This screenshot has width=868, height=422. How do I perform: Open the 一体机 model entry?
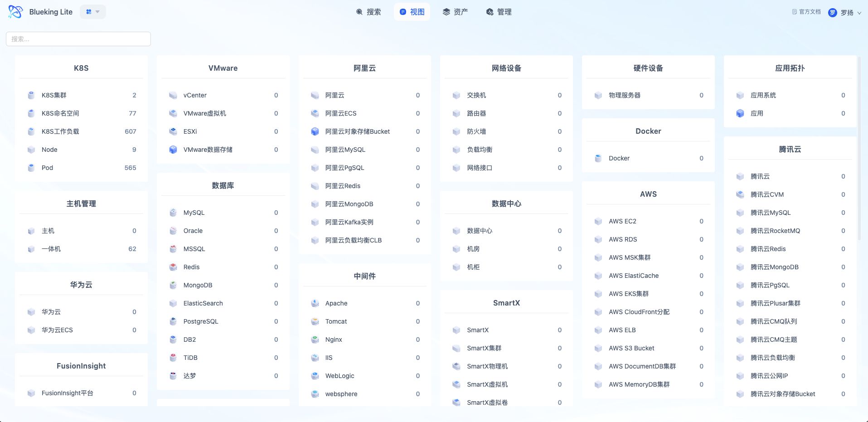tap(82, 249)
